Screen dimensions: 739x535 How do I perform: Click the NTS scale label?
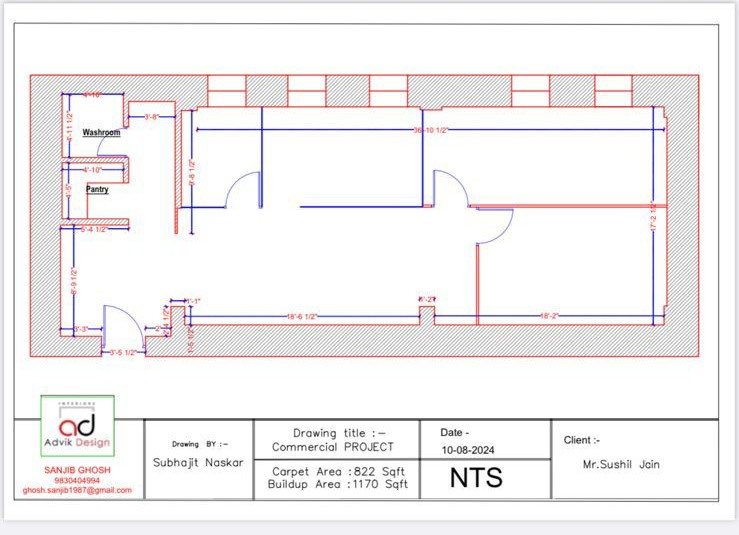[476, 478]
